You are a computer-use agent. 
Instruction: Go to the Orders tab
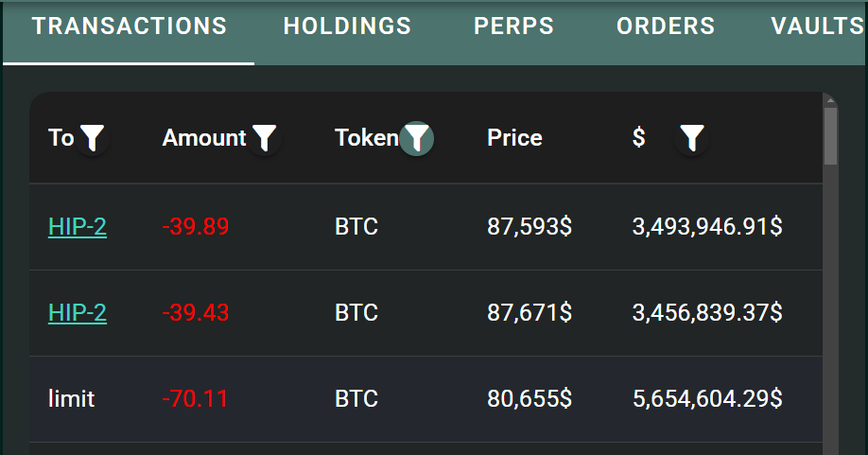tap(666, 26)
